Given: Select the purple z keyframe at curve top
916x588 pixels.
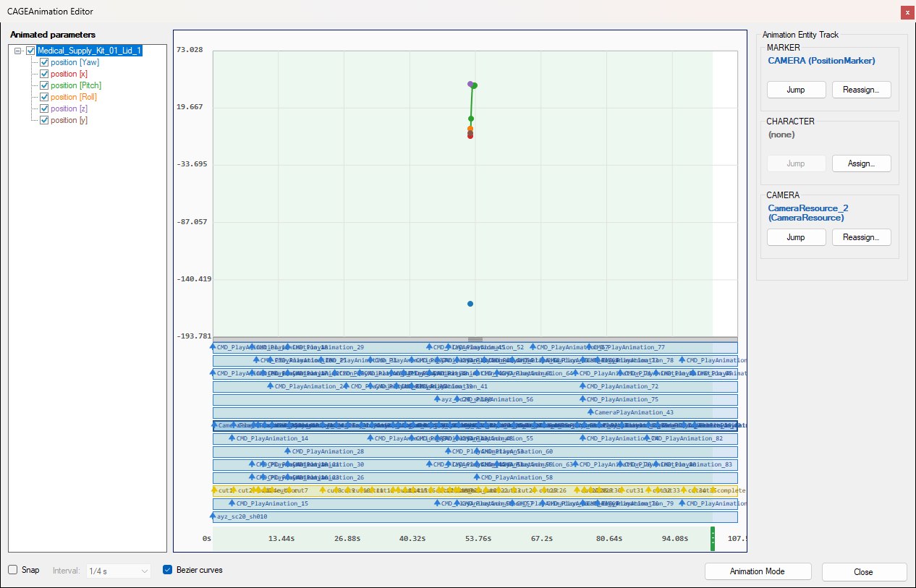Looking at the screenshot, I should pos(470,84).
